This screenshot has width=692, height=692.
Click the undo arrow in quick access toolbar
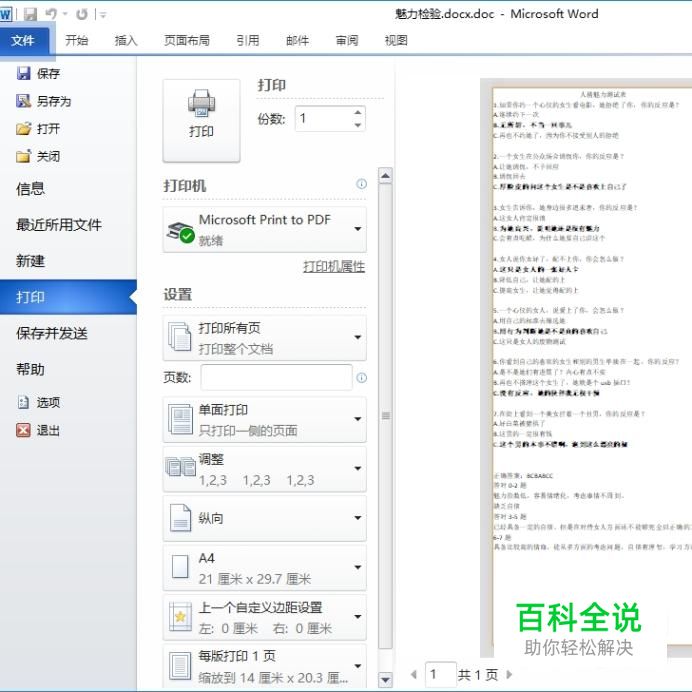tap(51, 14)
